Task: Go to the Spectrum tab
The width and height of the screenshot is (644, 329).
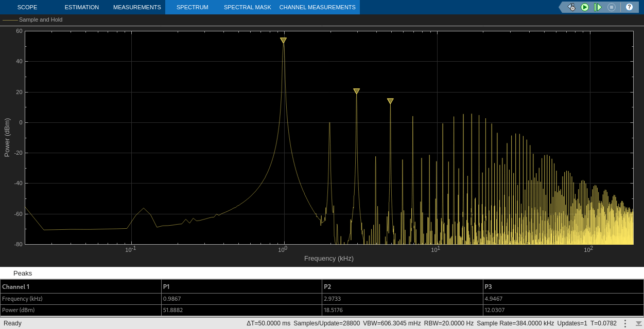Action: 192,7
